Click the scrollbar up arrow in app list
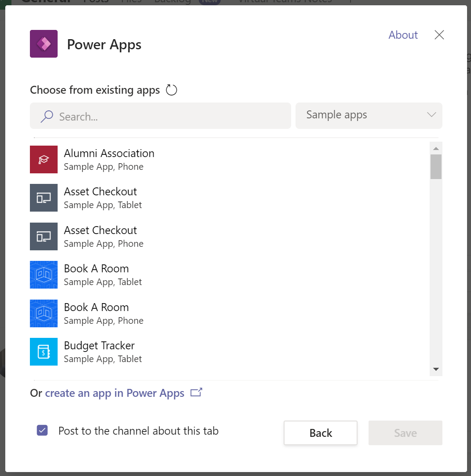This screenshot has height=476, width=471. 436,148
